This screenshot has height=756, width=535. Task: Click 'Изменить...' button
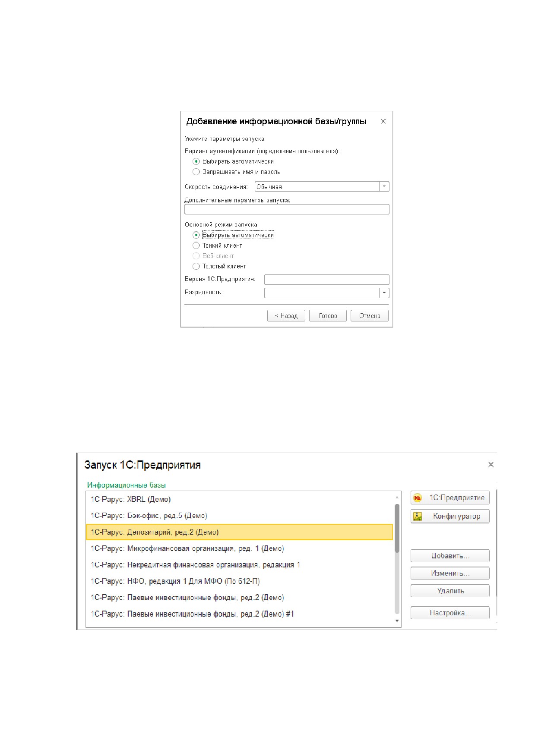pyautogui.click(x=450, y=573)
